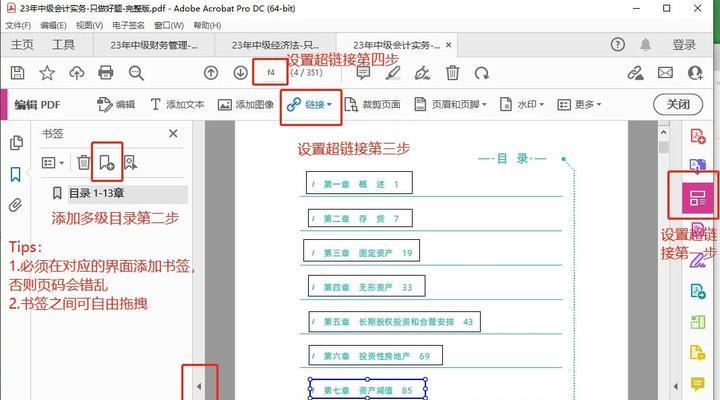Go to next page with down arrow

point(240,73)
